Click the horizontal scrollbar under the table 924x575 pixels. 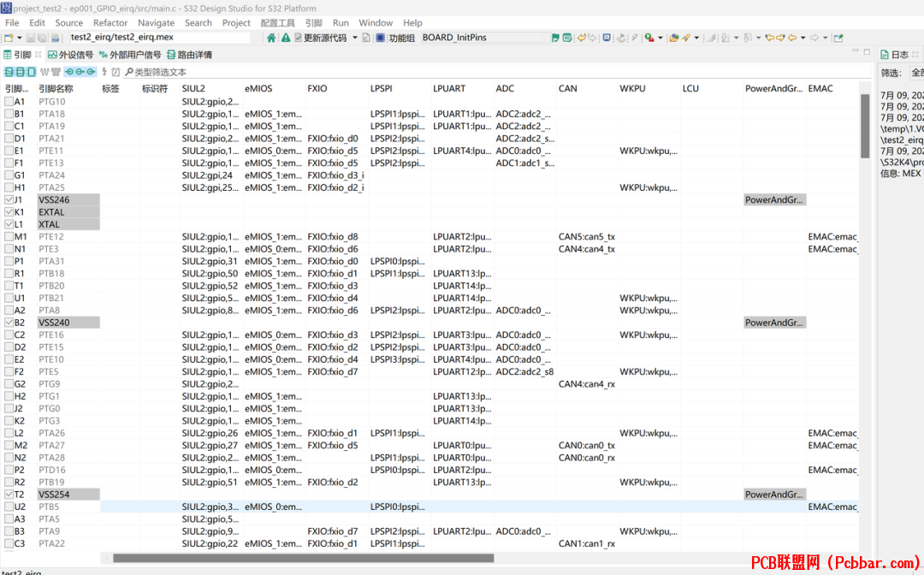(x=304, y=558)
